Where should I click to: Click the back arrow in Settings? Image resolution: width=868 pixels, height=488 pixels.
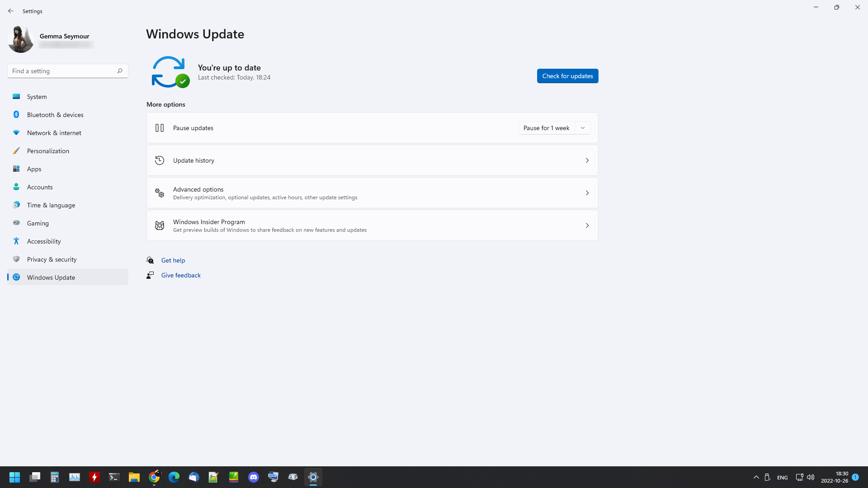[x=11, y=11]
